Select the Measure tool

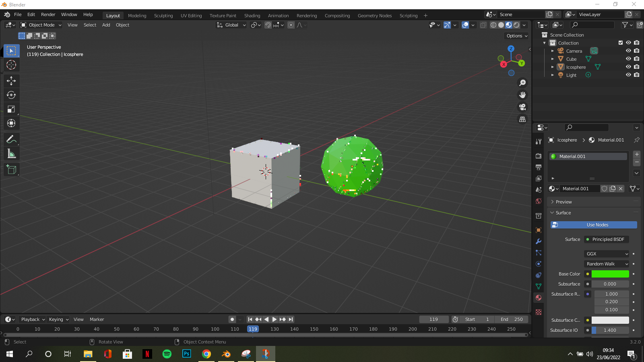click(11, 154)
